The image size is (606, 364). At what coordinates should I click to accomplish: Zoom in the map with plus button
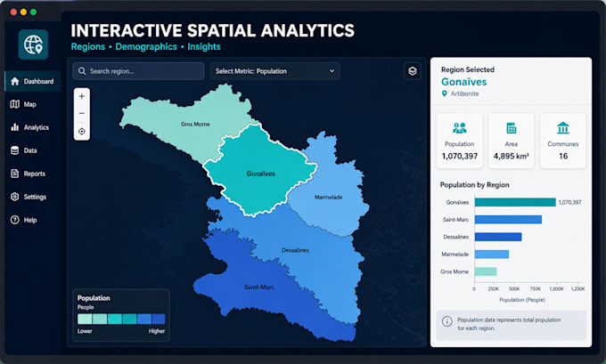click(x=82, y=96)
